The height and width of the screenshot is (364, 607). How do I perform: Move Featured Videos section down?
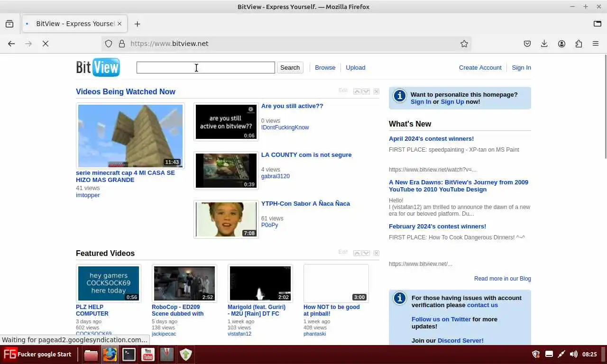pos(366,253)
